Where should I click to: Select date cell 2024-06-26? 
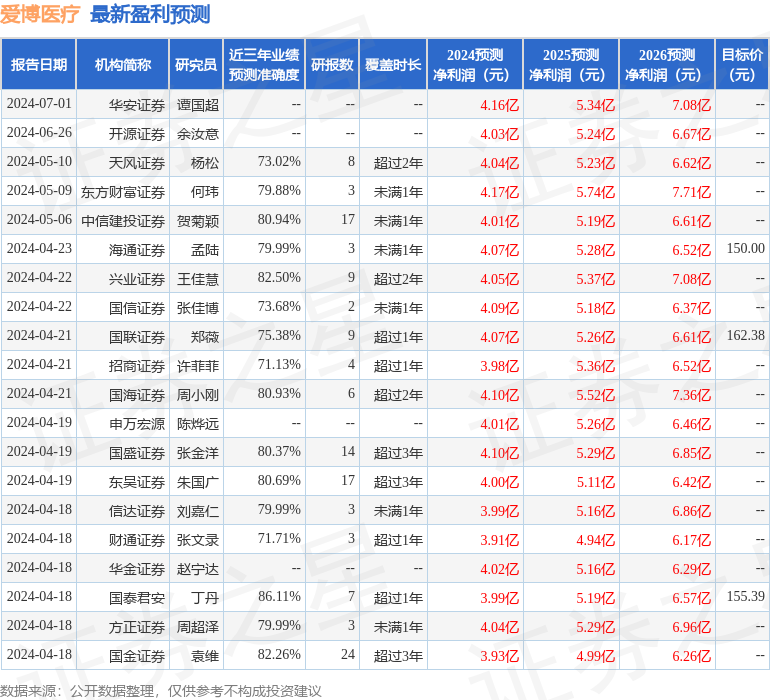point(39,133)
